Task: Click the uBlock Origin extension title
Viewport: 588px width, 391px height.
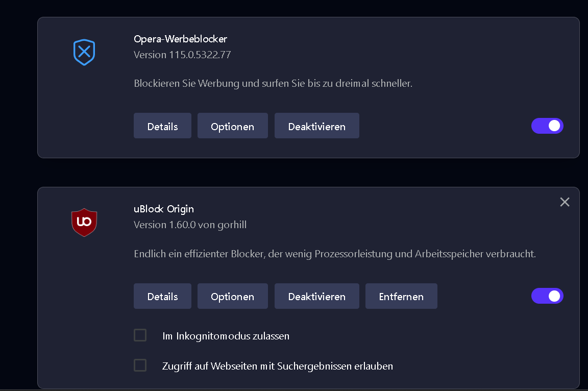Action: pyautogui.click(x=164, y=209)
